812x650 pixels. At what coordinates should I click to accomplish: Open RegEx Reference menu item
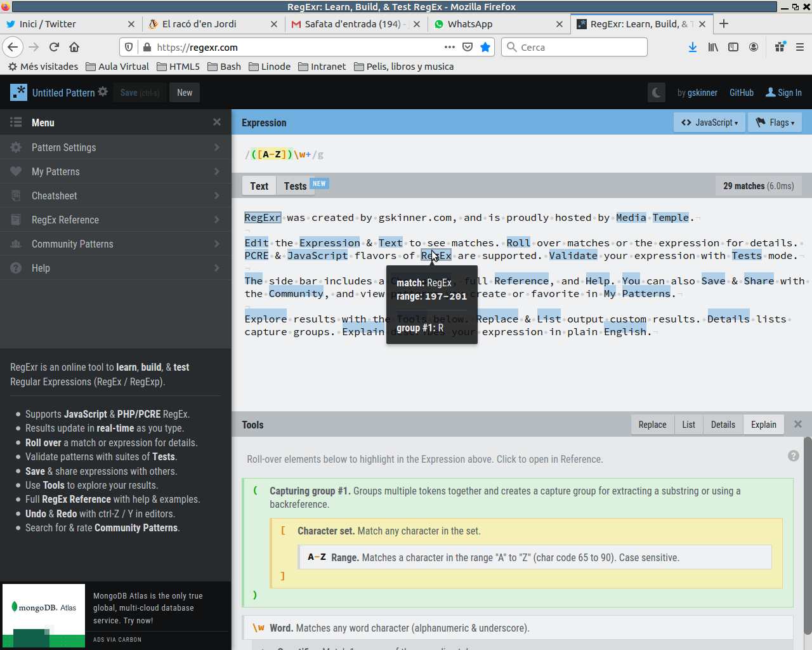(x=115, y=220)
